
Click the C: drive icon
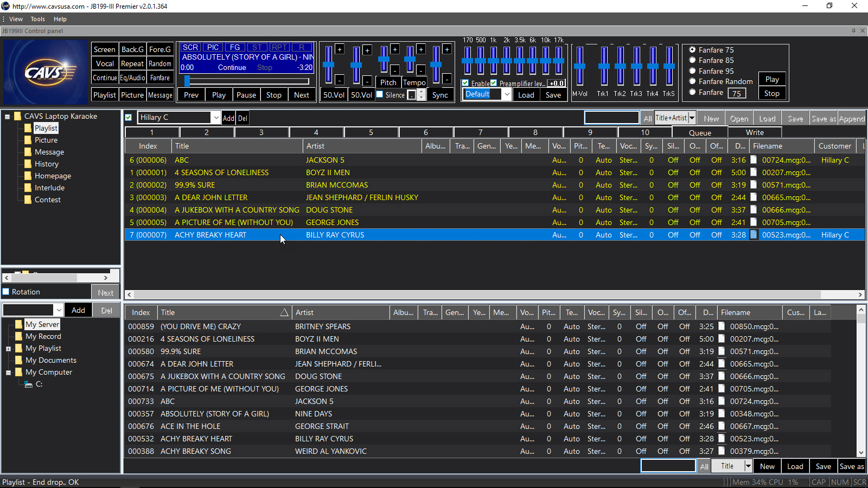click(29, 384)
